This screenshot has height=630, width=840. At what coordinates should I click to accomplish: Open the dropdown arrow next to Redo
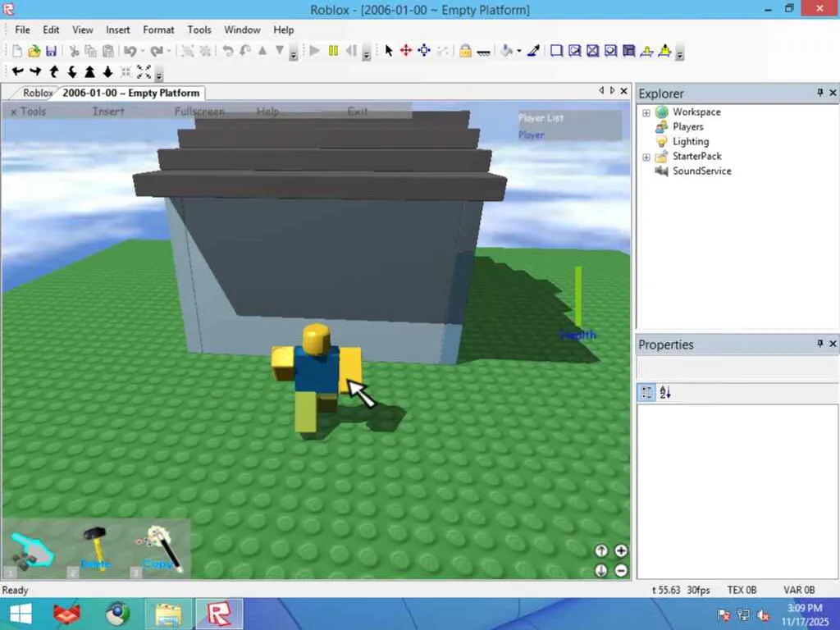[x=169, y=51]
